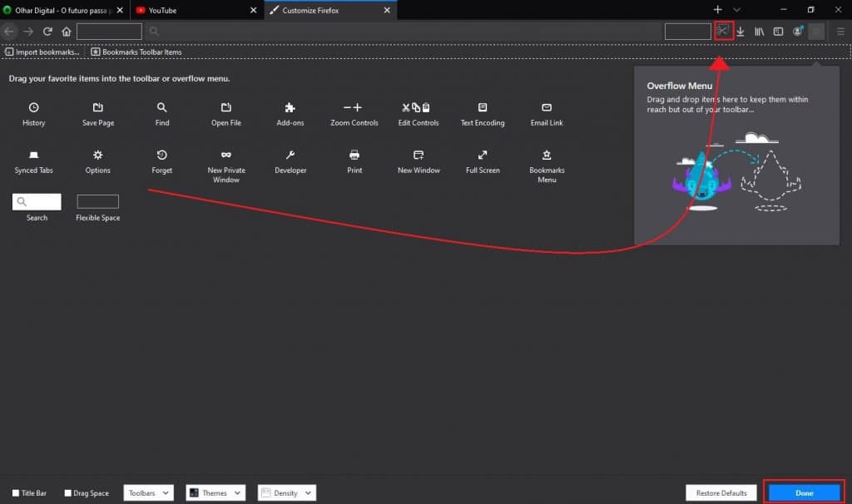This screenshot has height=504, width=852.
Task: Select the Save Page item
Action: click(98, 114)
